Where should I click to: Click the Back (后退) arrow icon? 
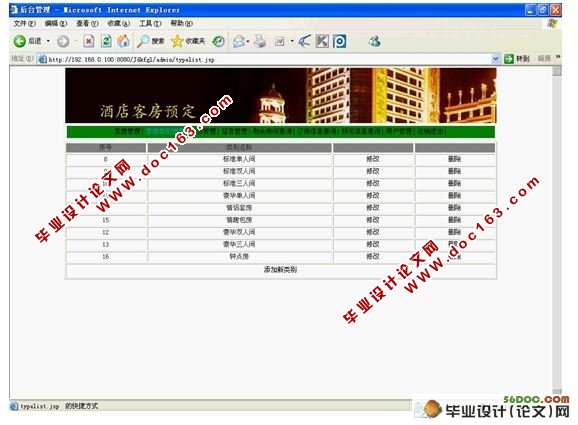point(19,41)
